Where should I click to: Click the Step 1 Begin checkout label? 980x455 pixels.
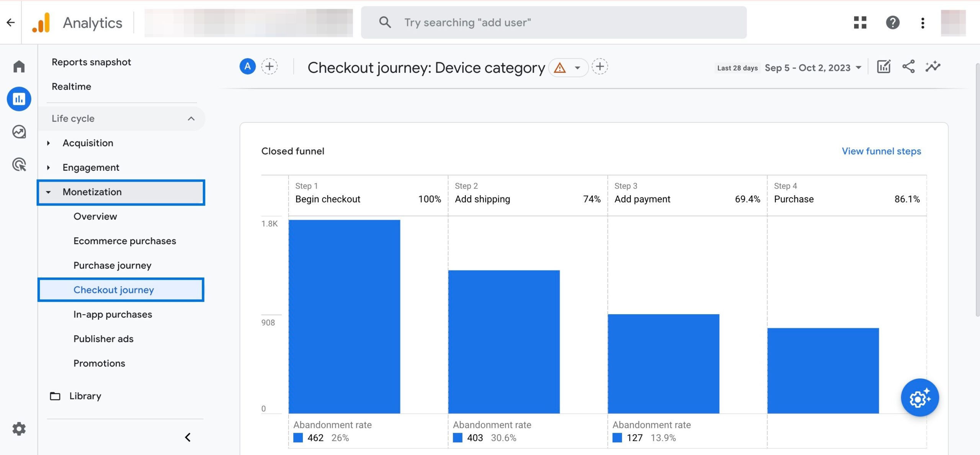point(328,199)
